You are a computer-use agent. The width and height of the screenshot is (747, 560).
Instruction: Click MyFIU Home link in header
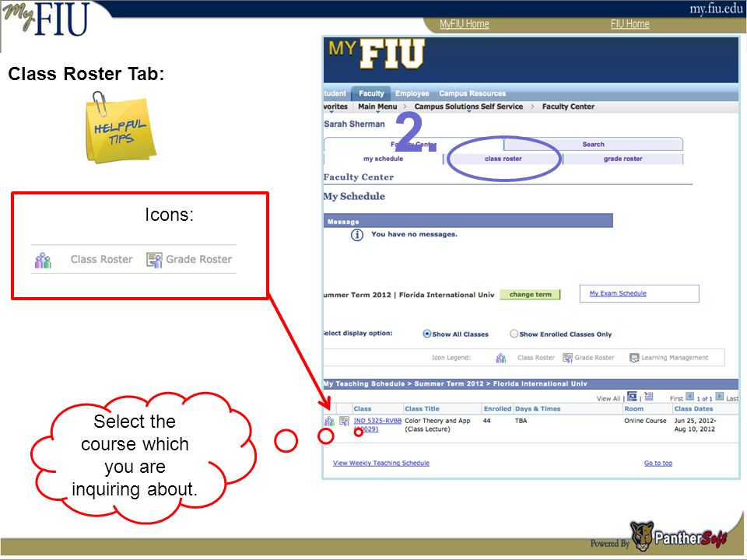pyautogui.click(x=464, y=24)
